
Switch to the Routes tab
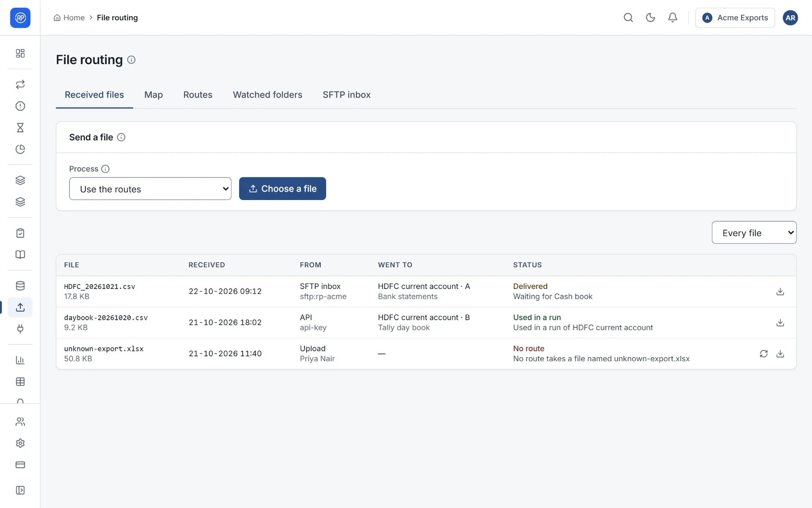[198, 95]
